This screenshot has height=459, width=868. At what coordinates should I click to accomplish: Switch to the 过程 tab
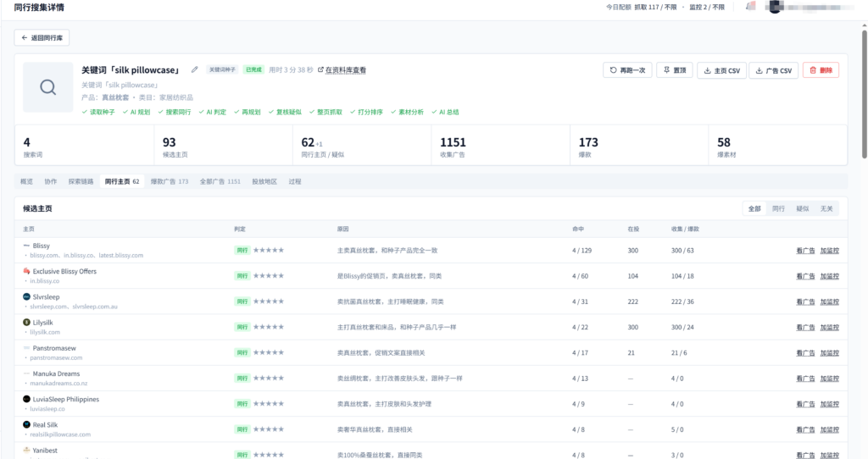[294, 181]
